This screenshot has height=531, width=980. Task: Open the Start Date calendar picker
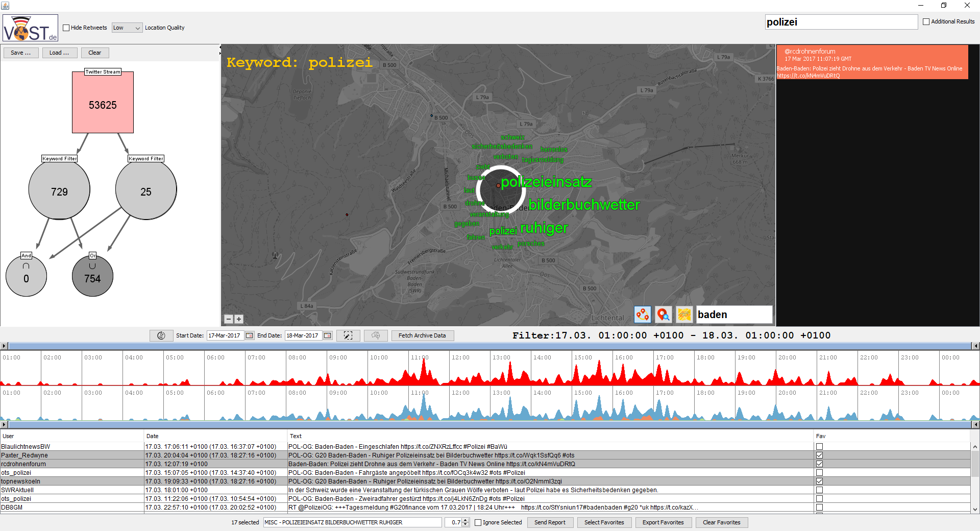pos(250,335)
